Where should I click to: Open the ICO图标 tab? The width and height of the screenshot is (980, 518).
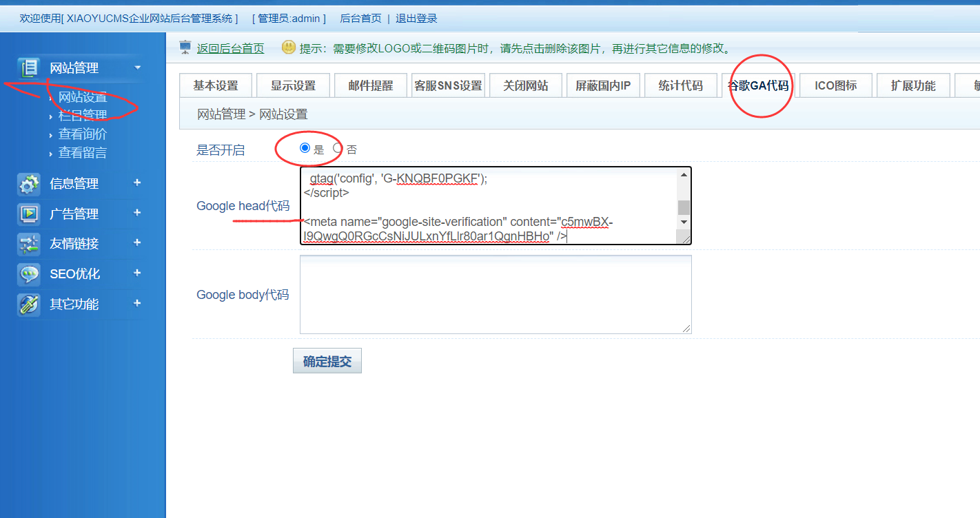coord(835,85)
